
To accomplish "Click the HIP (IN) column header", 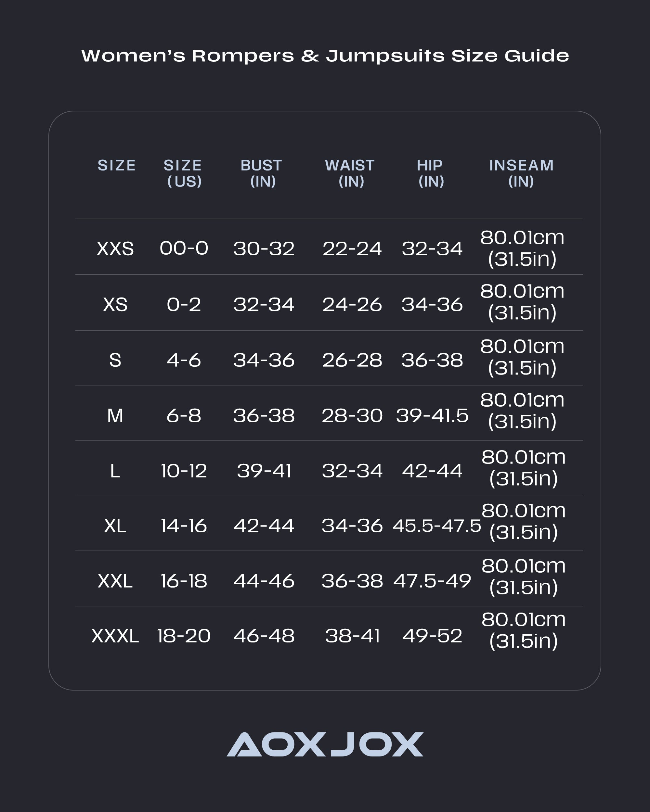I will tap(430, 173).
